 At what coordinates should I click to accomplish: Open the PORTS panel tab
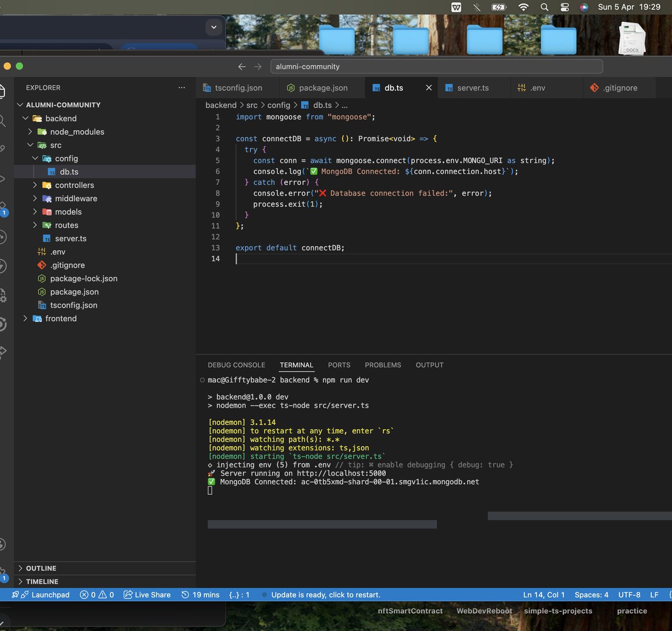coord(339,365)
